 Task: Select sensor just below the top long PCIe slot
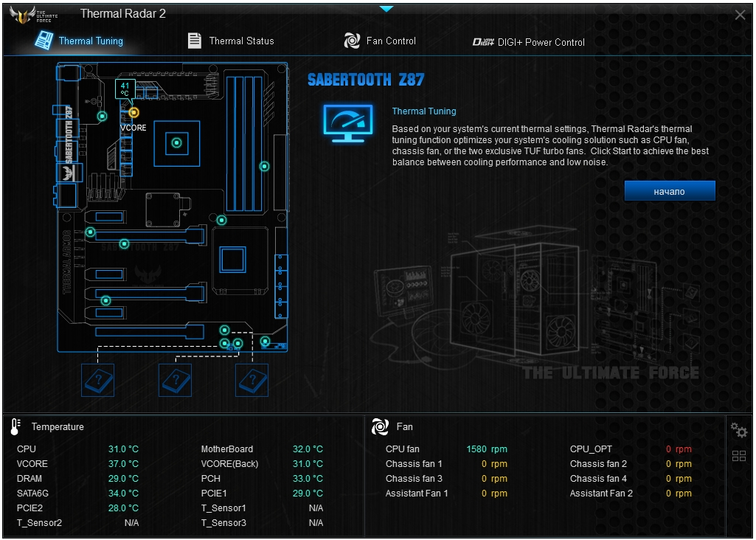125,244
